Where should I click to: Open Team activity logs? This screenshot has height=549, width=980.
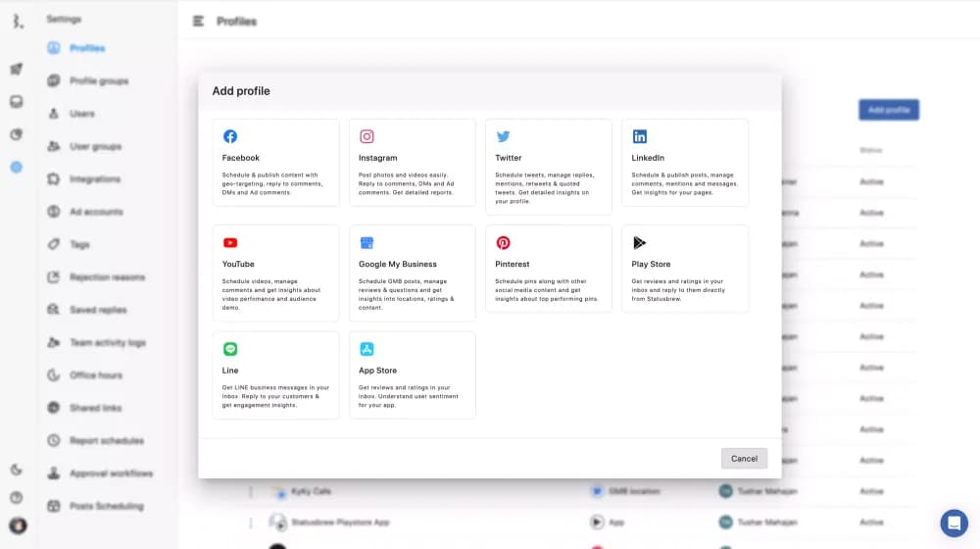click(x=96, y=342)
